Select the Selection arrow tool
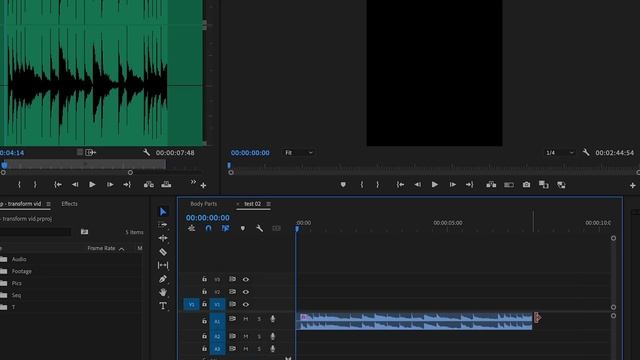Image resolution: width=640 pixels, height=360 pixels. pos(163,211)
